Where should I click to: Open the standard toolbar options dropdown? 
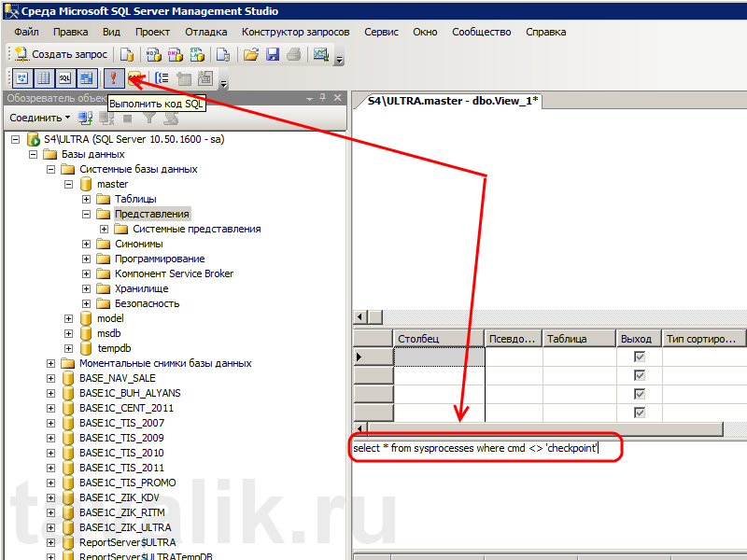pos(339,59)
